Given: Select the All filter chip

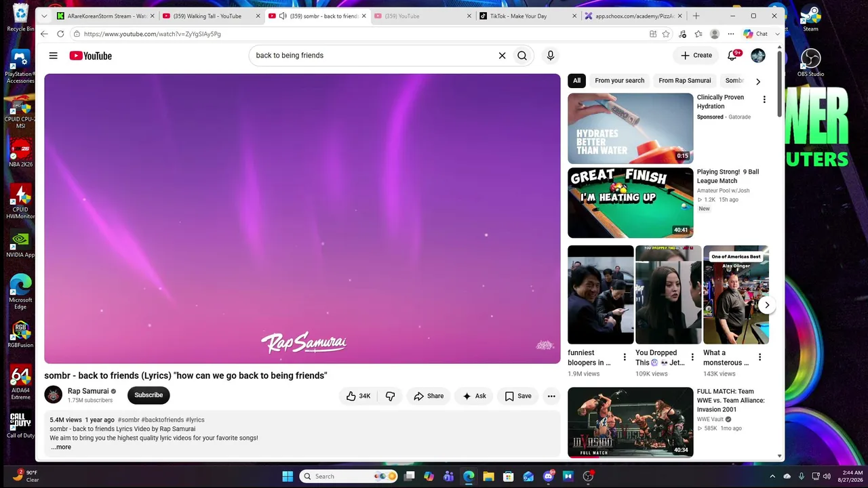Looking at the screenshot, I should click(576, 81).
